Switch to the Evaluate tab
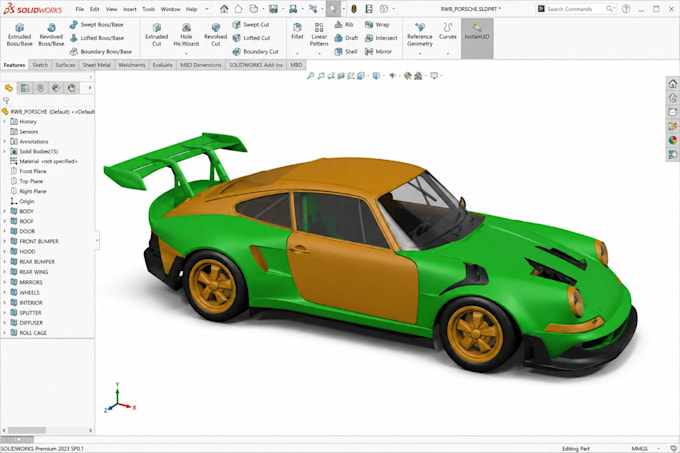This screenshot has width=680, height=453. pyautogui.click(x=162, y=65)
